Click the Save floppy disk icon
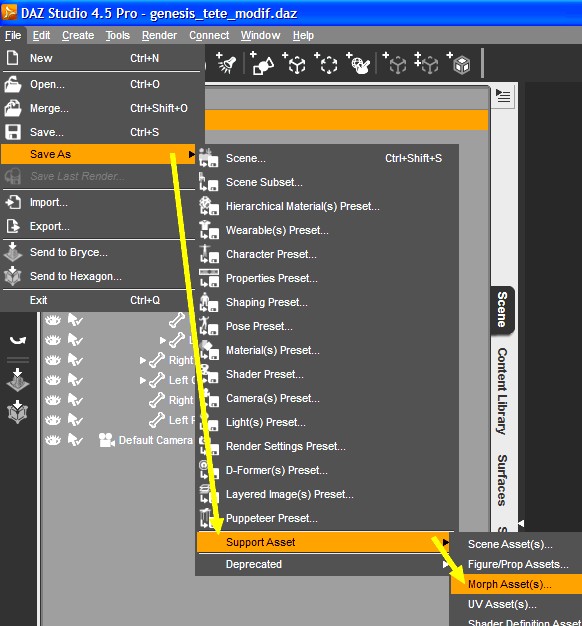 pos(13,132)
